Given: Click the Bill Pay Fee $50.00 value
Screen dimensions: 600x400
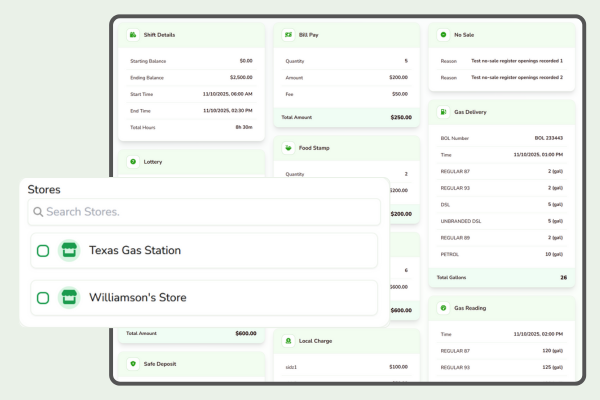Looking at the screenshot, I should 400,94.
